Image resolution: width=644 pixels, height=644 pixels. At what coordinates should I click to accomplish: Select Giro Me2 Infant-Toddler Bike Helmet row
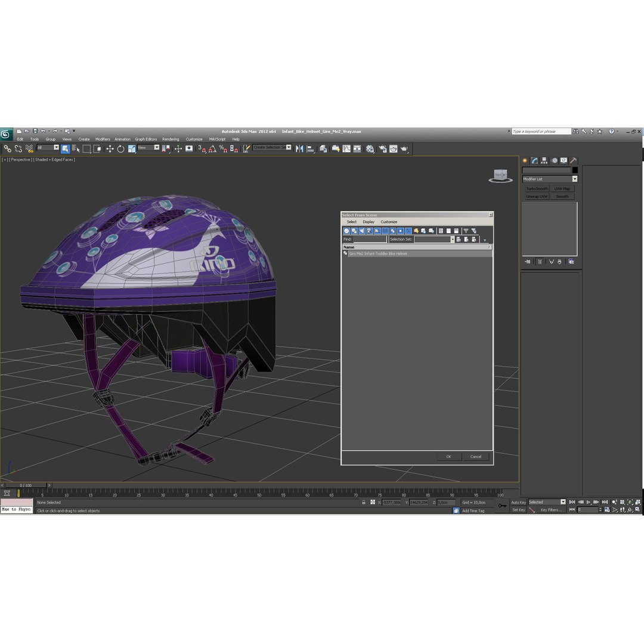pos(417,254)
